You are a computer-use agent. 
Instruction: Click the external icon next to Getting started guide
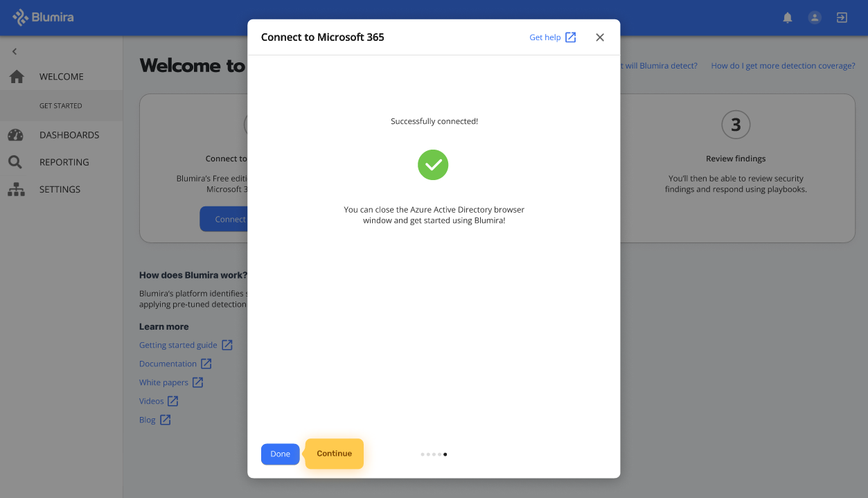[227, 345]
